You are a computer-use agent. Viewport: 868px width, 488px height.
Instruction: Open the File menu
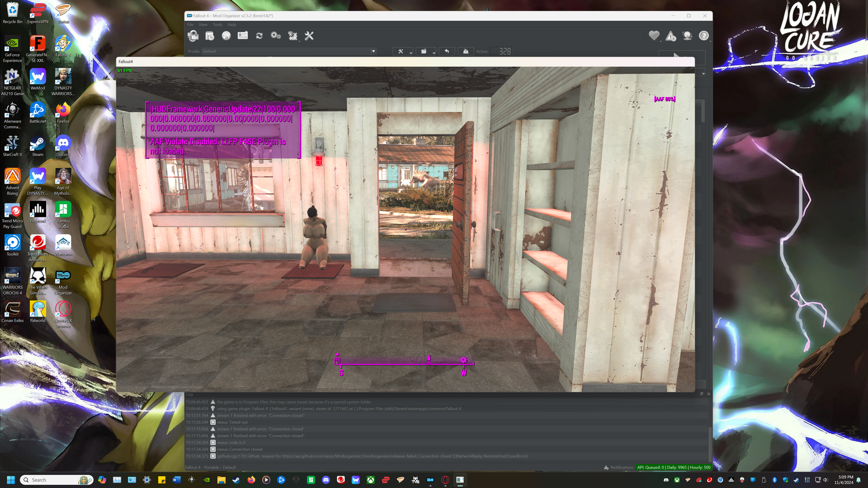click(190, 25)
